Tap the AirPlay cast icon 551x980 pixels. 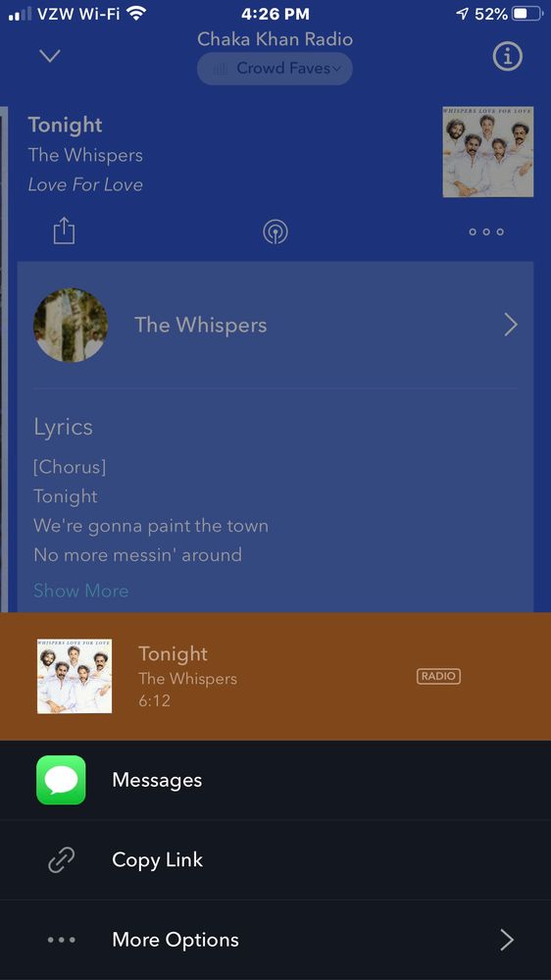(275, 232)
